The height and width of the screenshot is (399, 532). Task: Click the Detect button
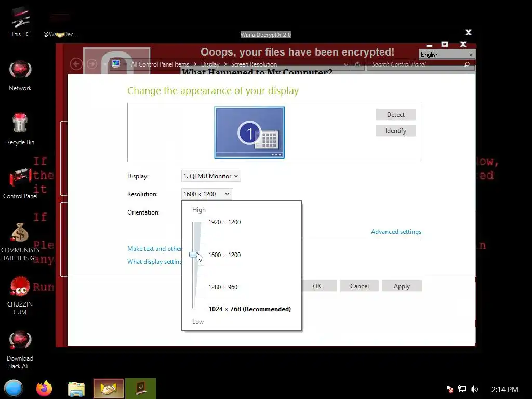coord(395,115)
